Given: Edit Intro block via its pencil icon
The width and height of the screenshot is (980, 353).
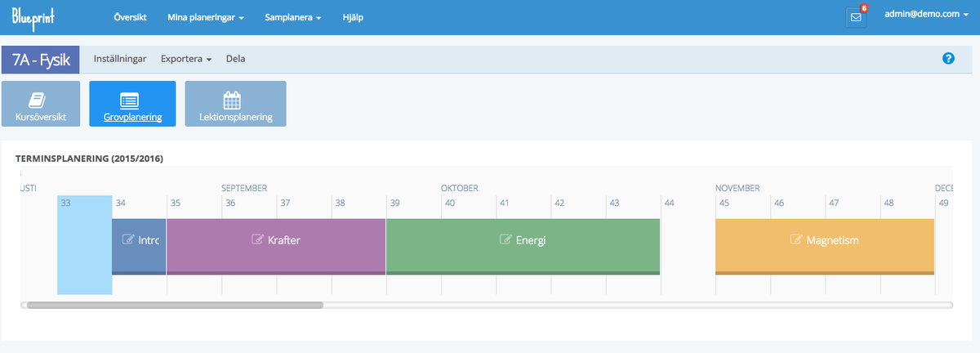Looking at the screenshot, I should coord(128,240).
